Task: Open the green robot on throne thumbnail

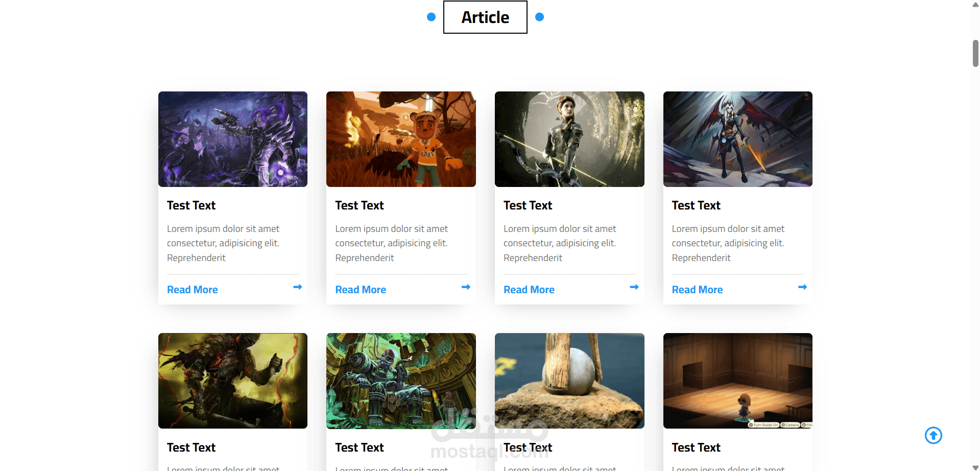Action: (x=401, y=381)
